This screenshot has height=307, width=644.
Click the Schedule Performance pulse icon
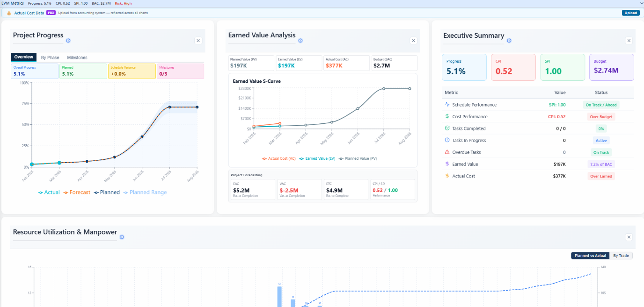(x=447, y=105)
